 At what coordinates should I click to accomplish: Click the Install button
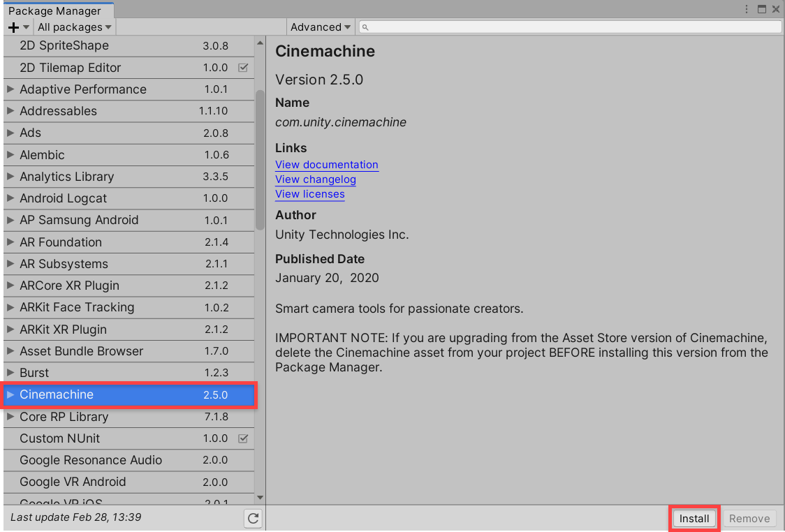tap(694, 519)
